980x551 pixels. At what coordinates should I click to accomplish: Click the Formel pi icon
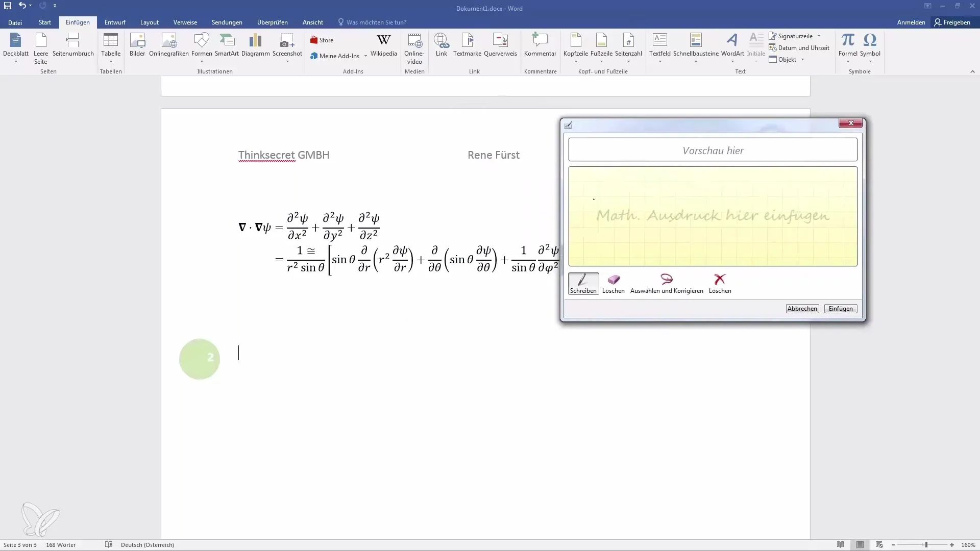coord(848,41)
